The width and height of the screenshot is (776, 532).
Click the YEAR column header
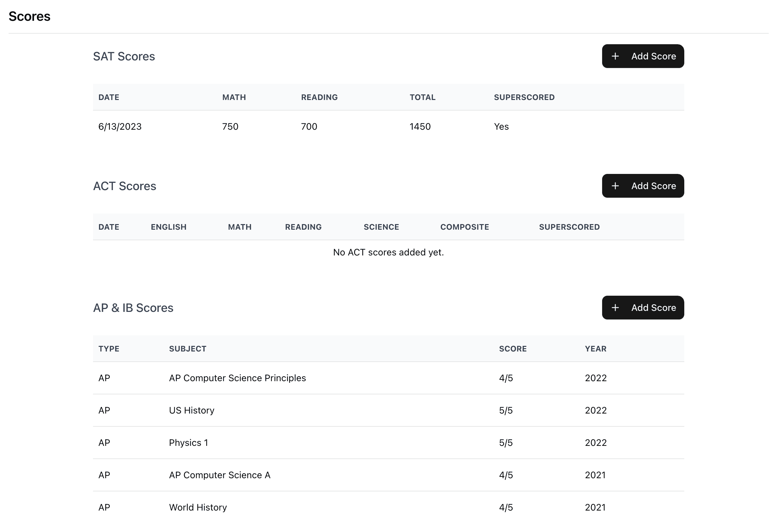[595, 349]
